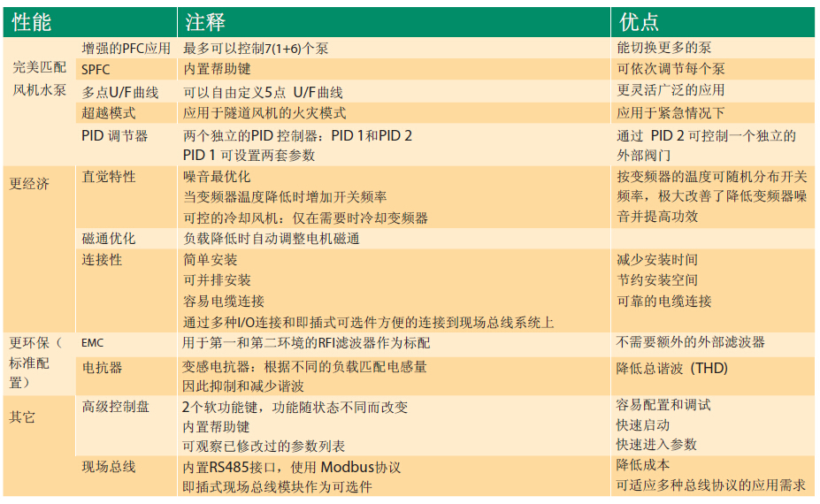The width and height of the screenshot is (820, 504).
Task: Click 容易电缆连接 text
Action: click(224, 302)
